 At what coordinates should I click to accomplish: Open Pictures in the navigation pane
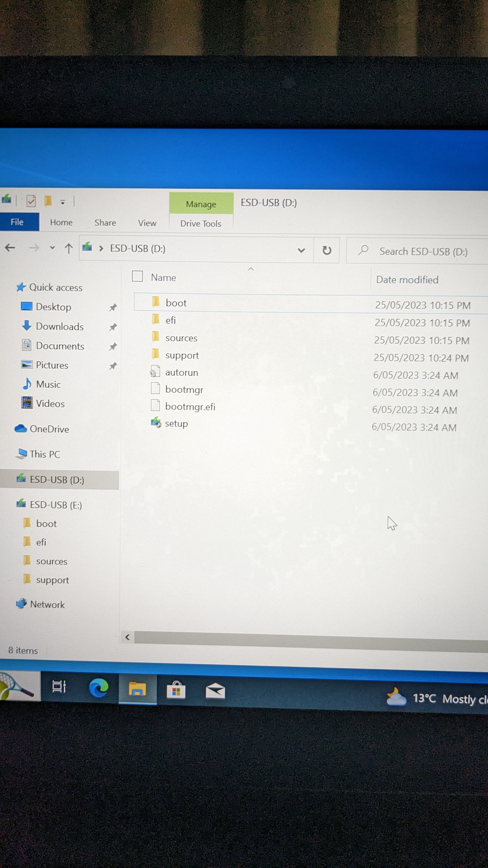(x=52, y=365)
